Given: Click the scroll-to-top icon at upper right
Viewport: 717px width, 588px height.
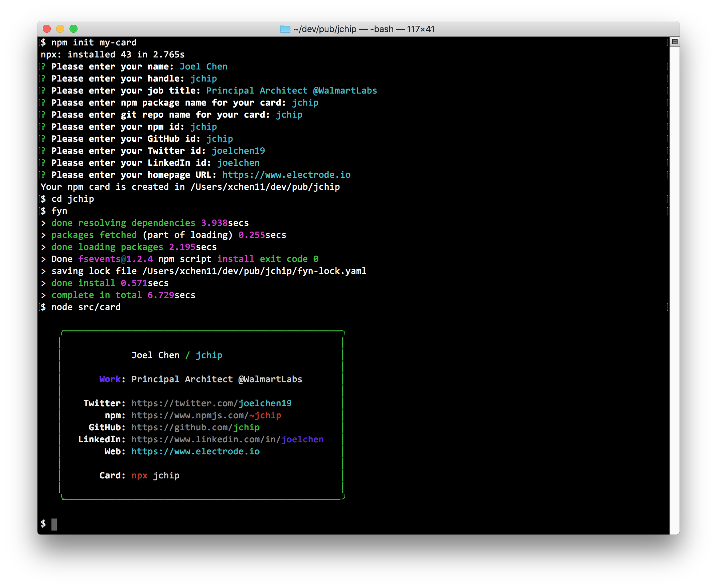Looking at the screenshot, I should pyautogui.click(x=675, y=42).
